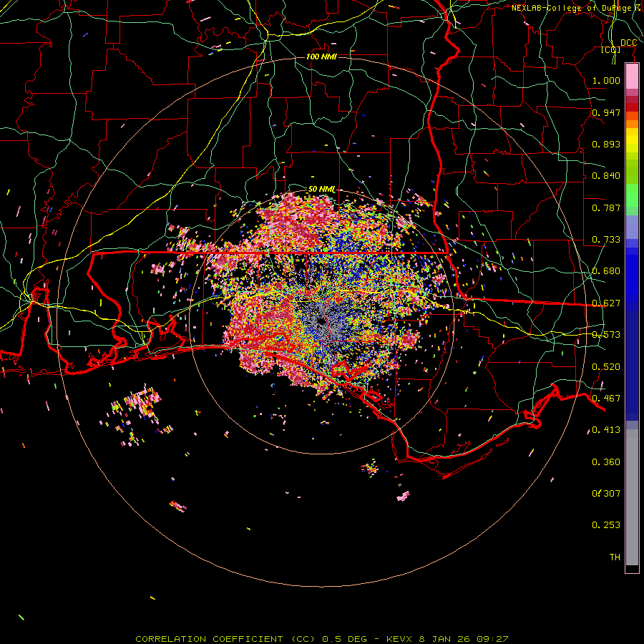Pick the lavender swatch on the color bar
This screenshot has width=644, height=644.
(632, 227)
